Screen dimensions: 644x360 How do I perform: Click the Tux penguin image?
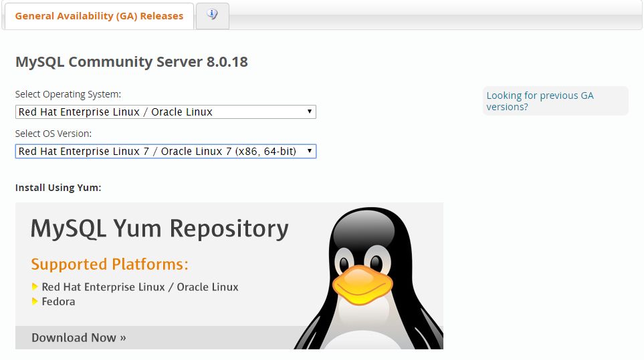pyautogui.click(x=369, y=278)
